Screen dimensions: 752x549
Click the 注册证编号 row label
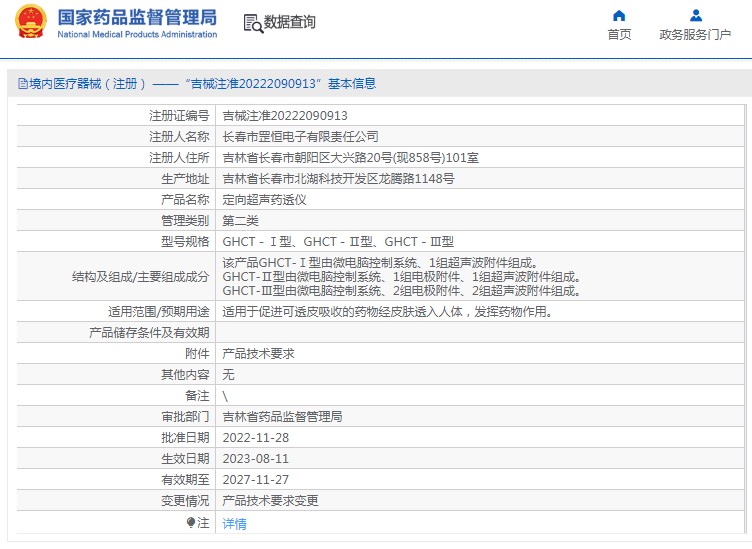(179, 116)
